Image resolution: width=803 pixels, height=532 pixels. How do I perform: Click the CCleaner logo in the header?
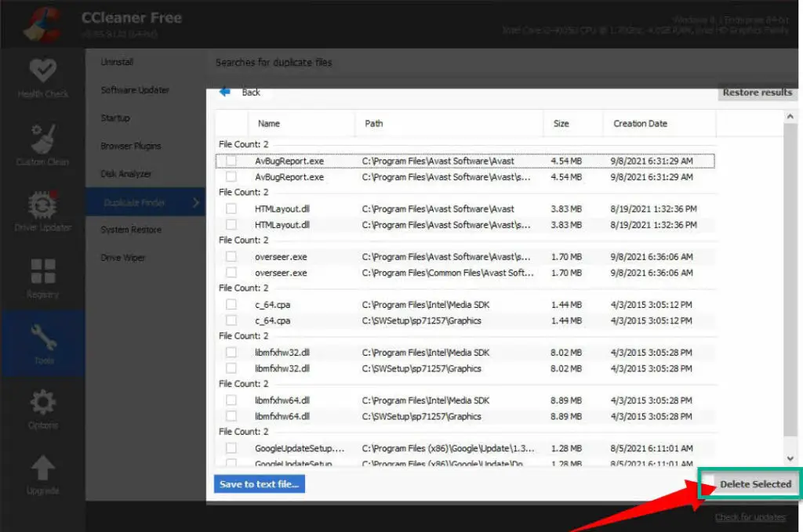[x=43, y=24]
